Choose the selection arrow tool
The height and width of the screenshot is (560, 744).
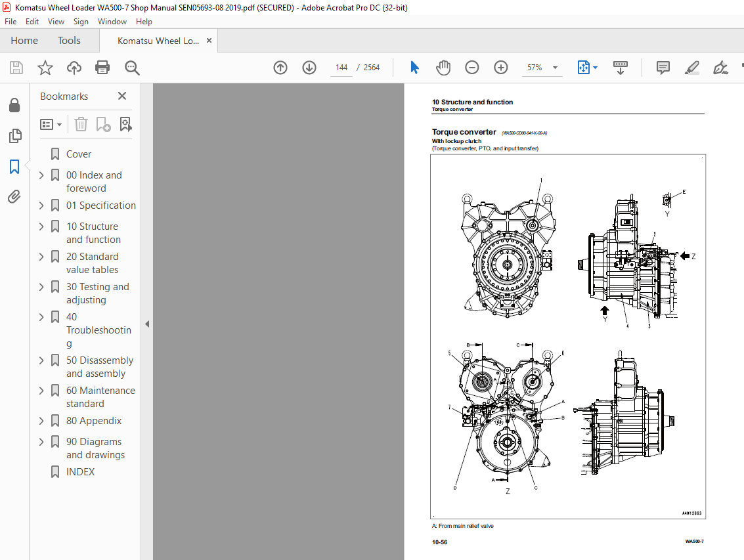pos(414,68)
